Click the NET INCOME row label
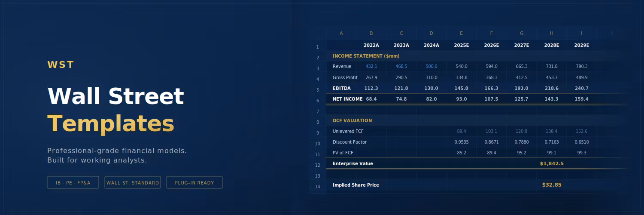 coord(348,99)
